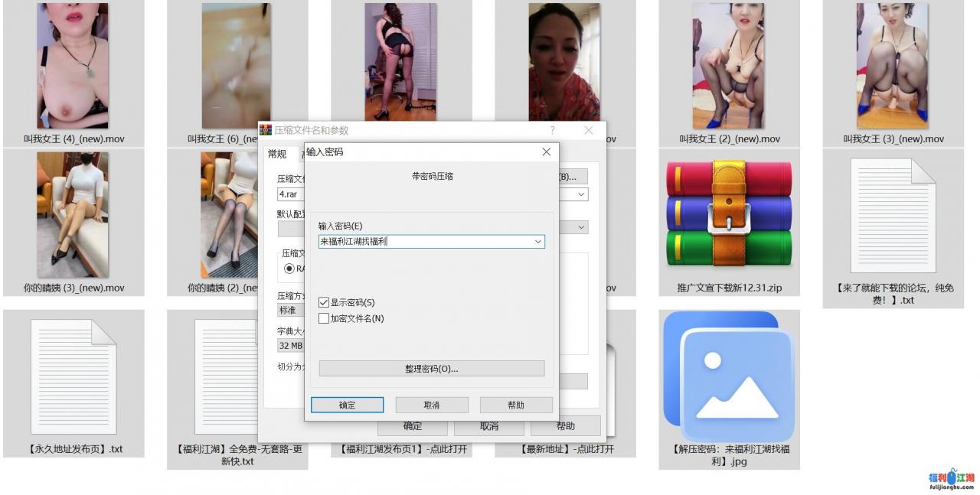The width and height of the screenshot is (980, 495).
Task: Select the RAR format radio button
Action: coord(289,269)
